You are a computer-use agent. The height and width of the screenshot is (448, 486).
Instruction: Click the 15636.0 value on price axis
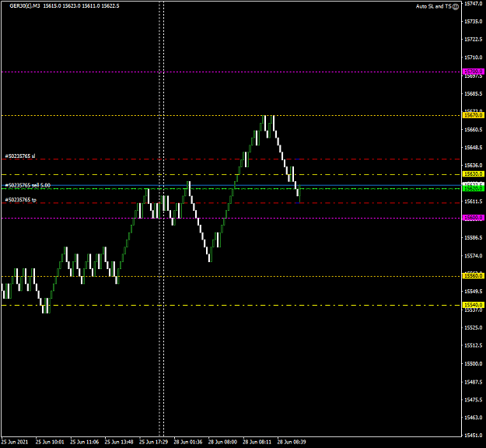(x=473, y=166)
